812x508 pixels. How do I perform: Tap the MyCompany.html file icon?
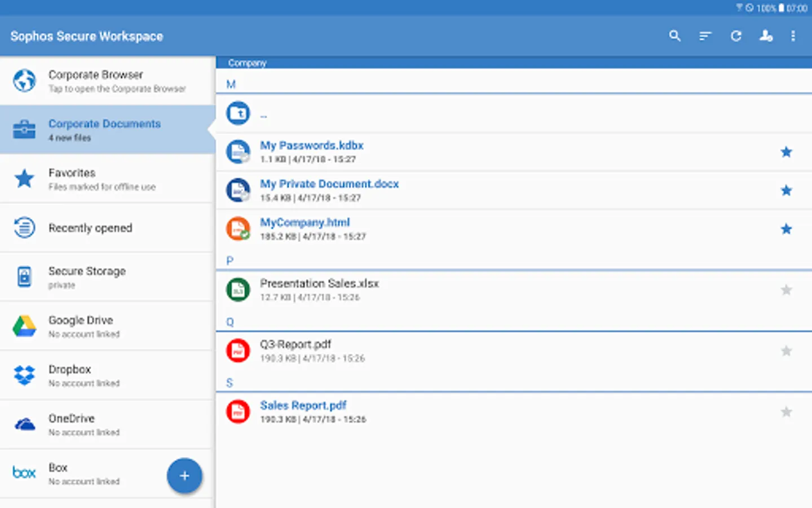(238, 229)
